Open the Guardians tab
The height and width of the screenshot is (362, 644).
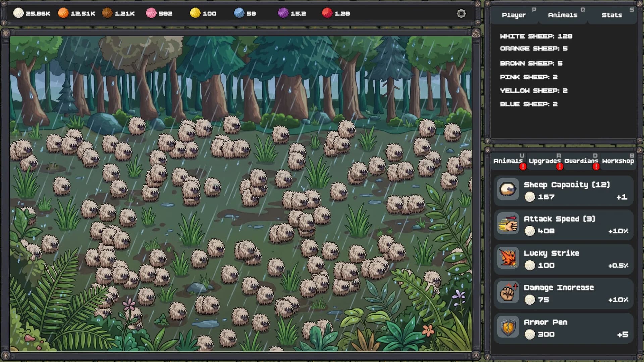pos(581,161)
